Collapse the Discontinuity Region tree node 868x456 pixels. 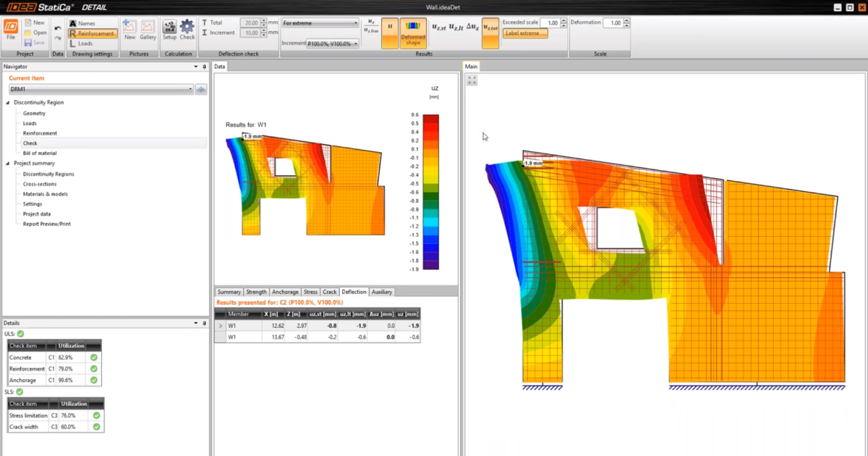(8, 103)
